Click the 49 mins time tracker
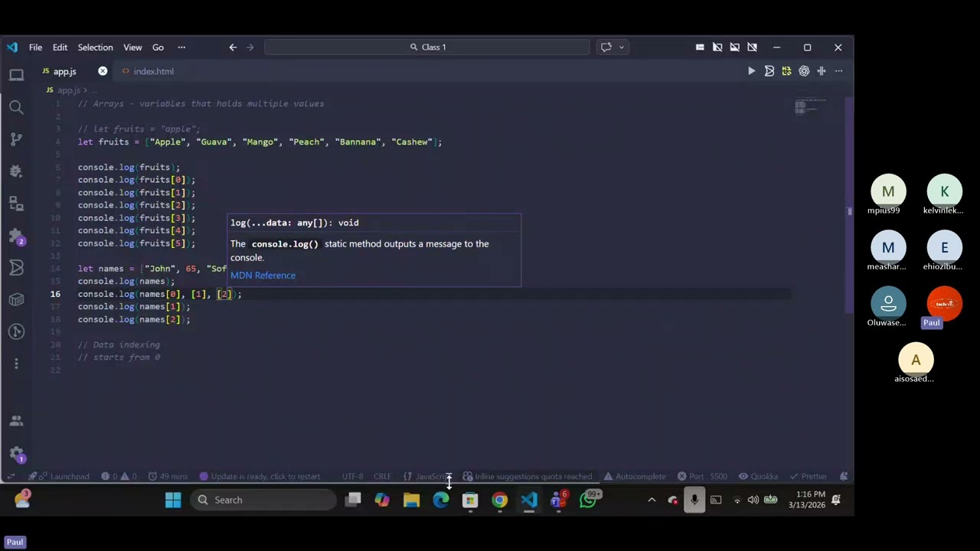The width and height of the screenshot is (980, 551). pyautogui.click(x=168, y=477)
